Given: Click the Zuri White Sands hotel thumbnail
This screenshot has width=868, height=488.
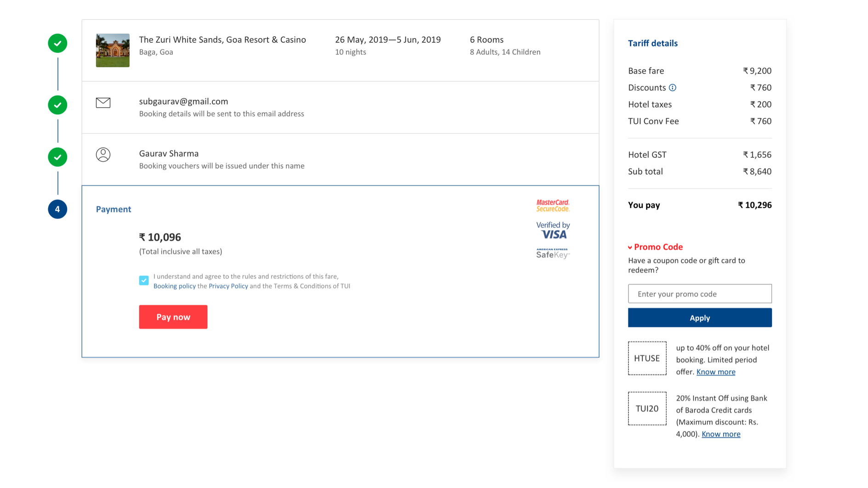Looking at the screenshot, I should pyautogui.click(x=113, y=50).
